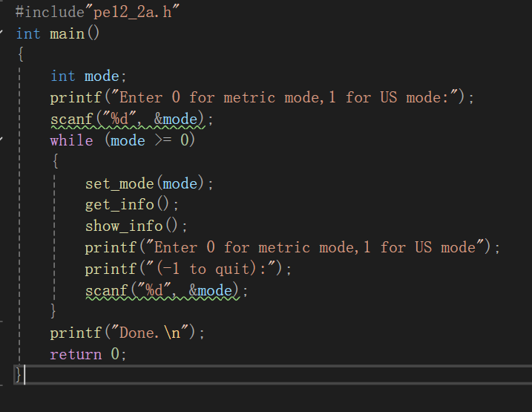Image resolution: width=532 pixels, height=412 pixels.
Task: Click the opening brace under the while statement
Action: 56,161
